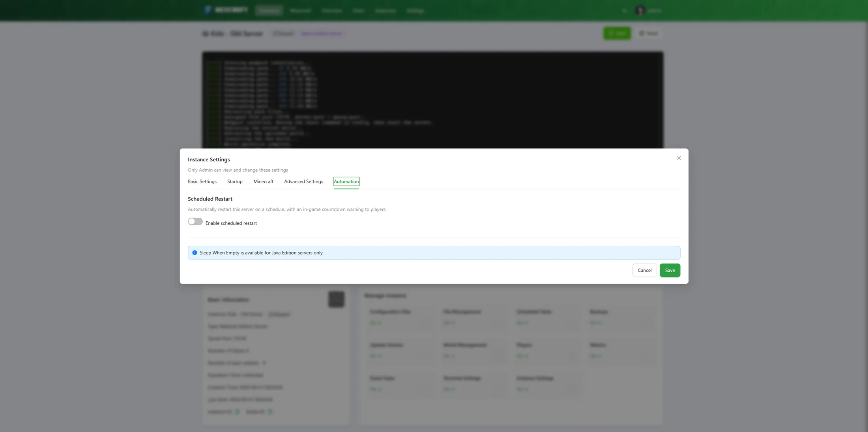
Task: Close the Instance Settings dialog
Action: coord(679,158)
